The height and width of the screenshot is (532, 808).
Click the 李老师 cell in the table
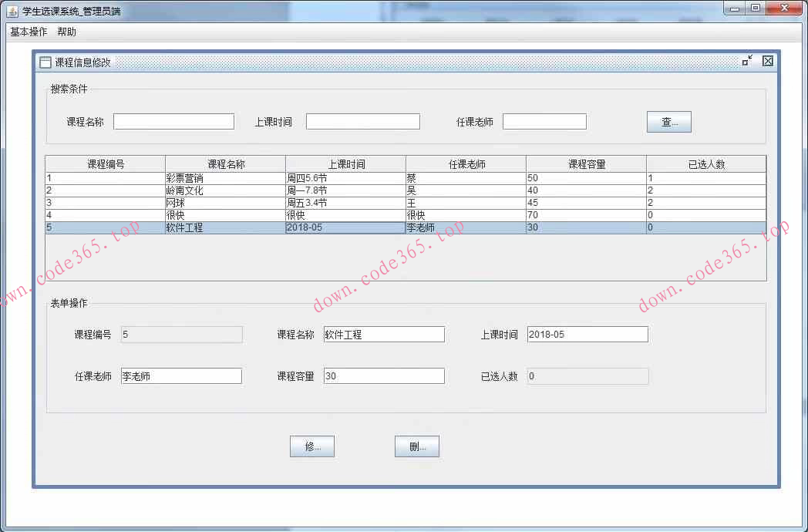pos(466,227)
